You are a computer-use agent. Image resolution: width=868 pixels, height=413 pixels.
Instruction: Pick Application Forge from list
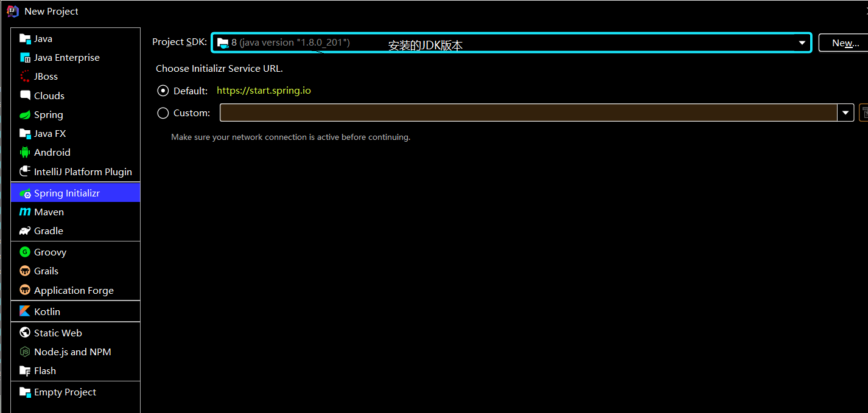[75, 290]
